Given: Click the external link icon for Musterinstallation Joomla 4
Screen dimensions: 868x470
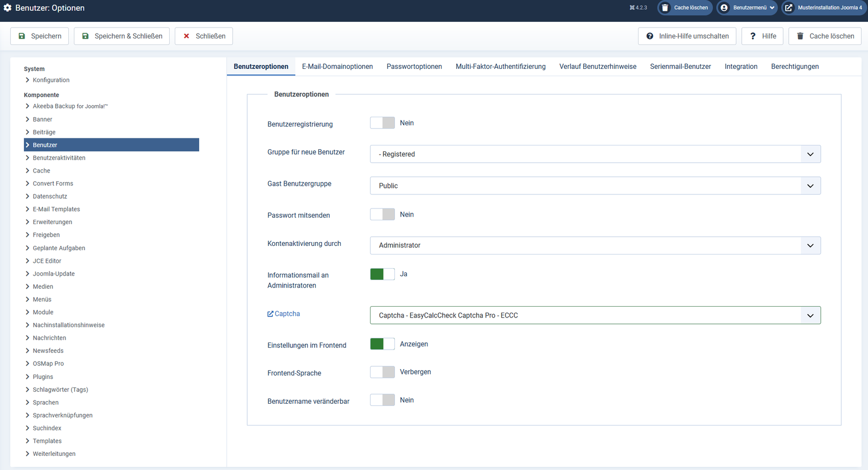Looking at the screenshot, I should (789, 8).
